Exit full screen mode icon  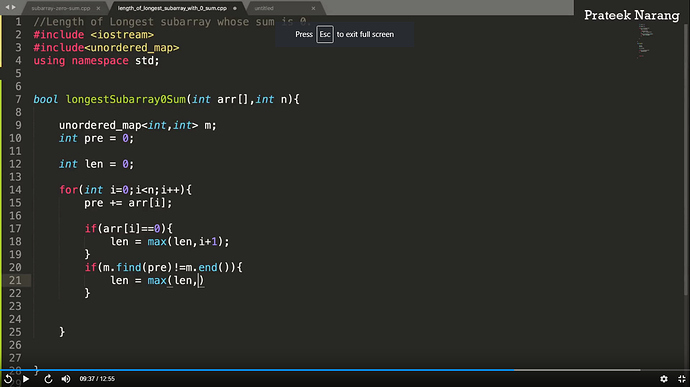(x=682, y=379)
